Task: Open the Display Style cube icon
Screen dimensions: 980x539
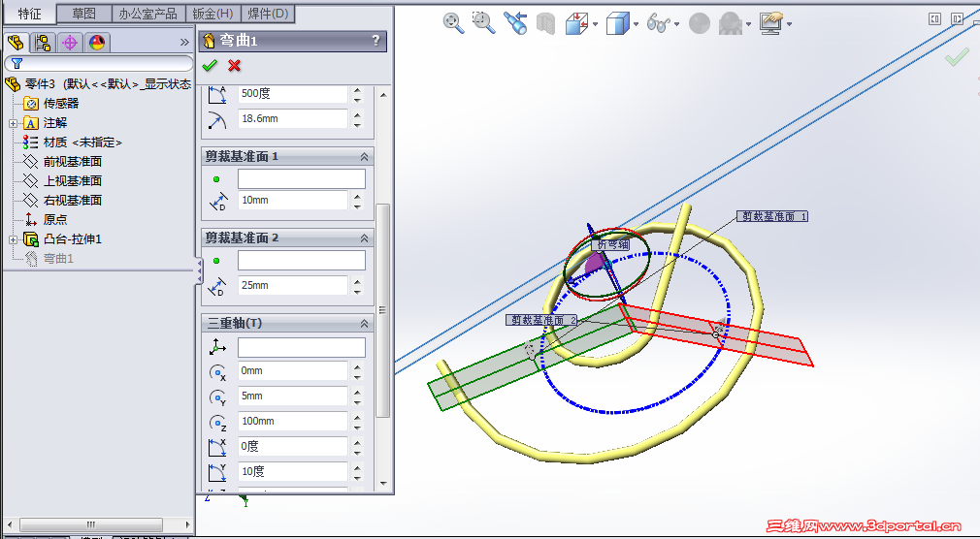Action: (617, 23)
